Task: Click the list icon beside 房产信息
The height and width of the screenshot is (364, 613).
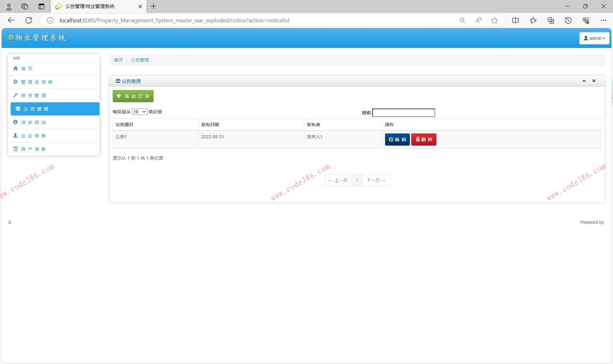Action: (x=15, y=149)
